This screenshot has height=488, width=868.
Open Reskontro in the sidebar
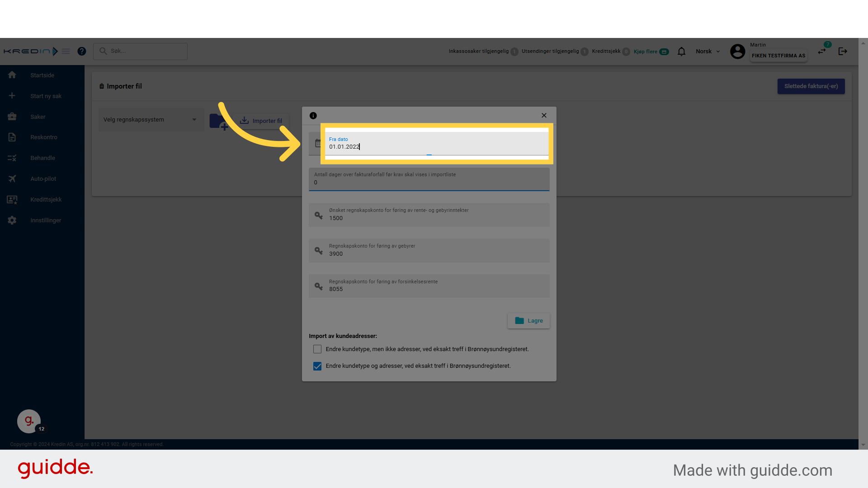click(43, 137)
